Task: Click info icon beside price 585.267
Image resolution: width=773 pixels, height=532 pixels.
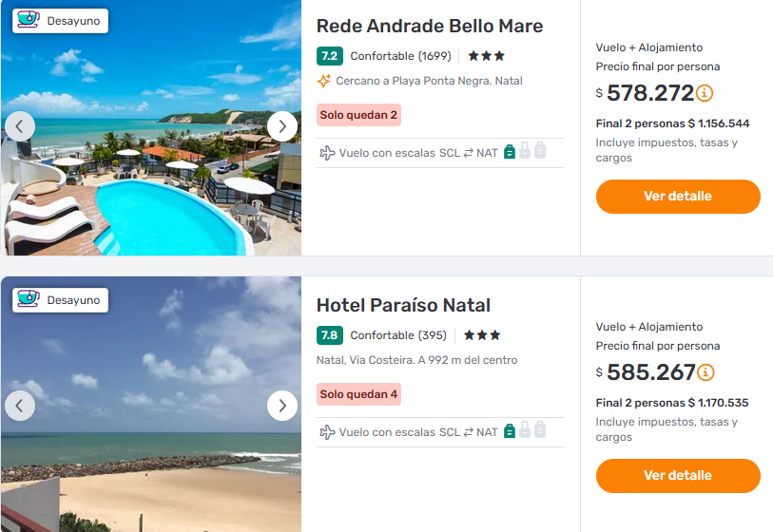Action: tap(705, 372)
